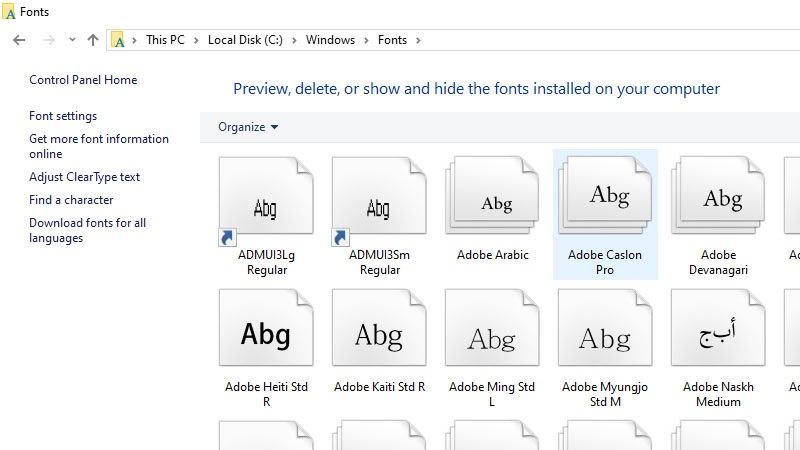Image resolution: width=800 pixels, height=450 pixels.
Task: Click the ADMUI3Sm Regular label text
Action: (x=380, y=262)
